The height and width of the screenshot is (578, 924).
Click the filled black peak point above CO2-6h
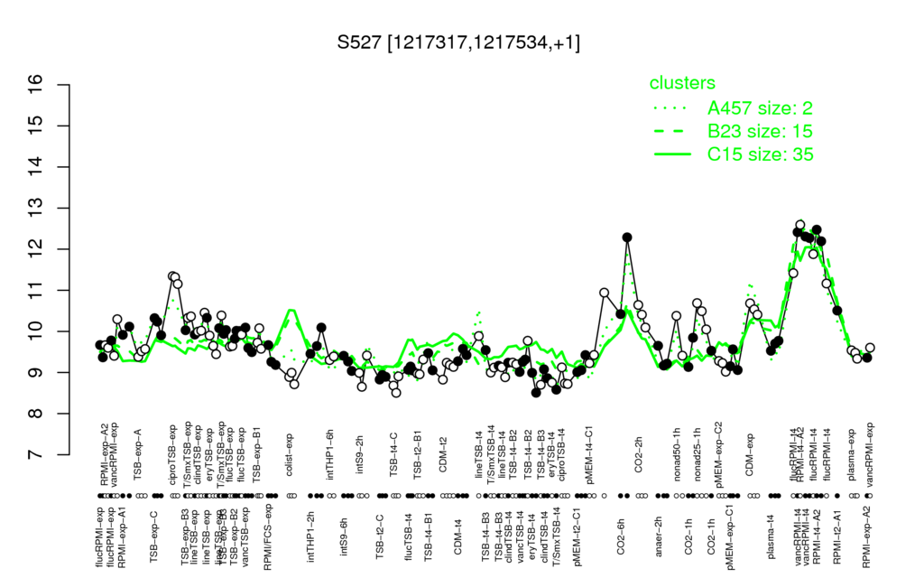pos(627,238)
